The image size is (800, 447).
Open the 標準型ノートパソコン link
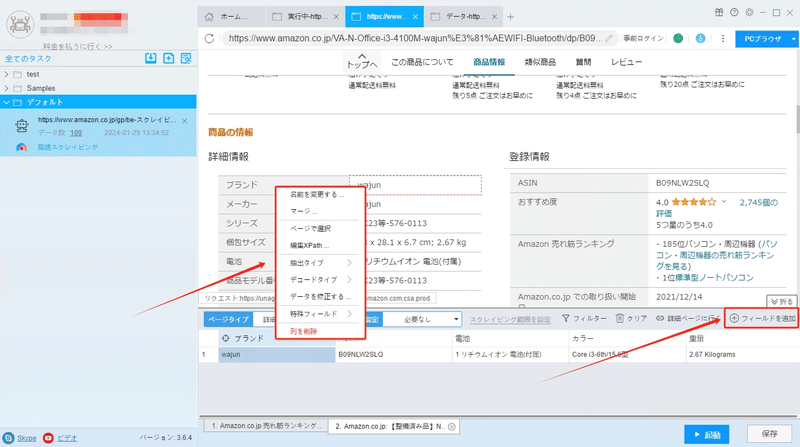coord(714,278)
